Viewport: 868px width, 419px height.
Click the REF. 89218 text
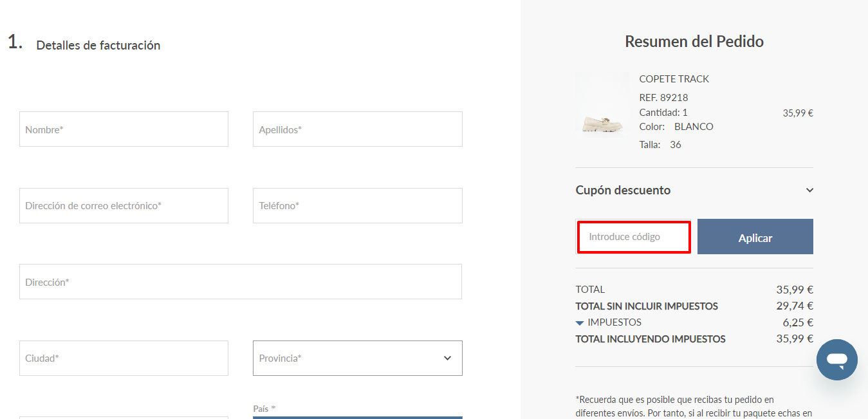663,98
